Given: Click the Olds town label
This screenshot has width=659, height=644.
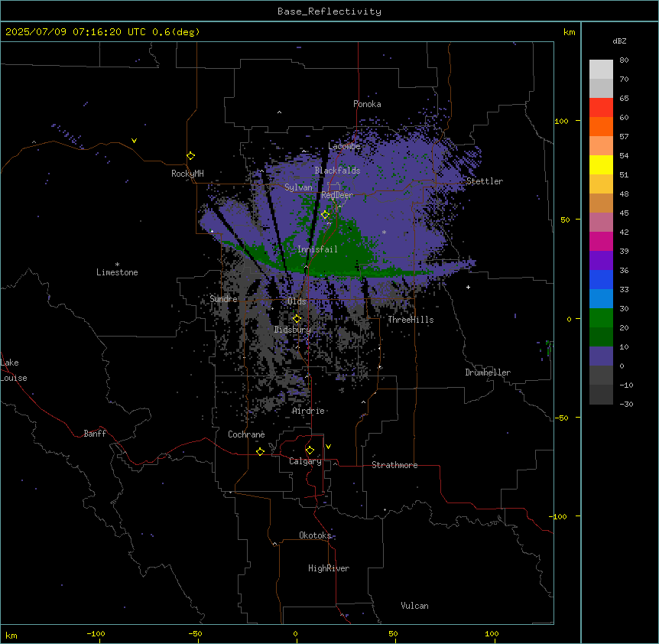Looking at the screenshot, I should point(297,301).
